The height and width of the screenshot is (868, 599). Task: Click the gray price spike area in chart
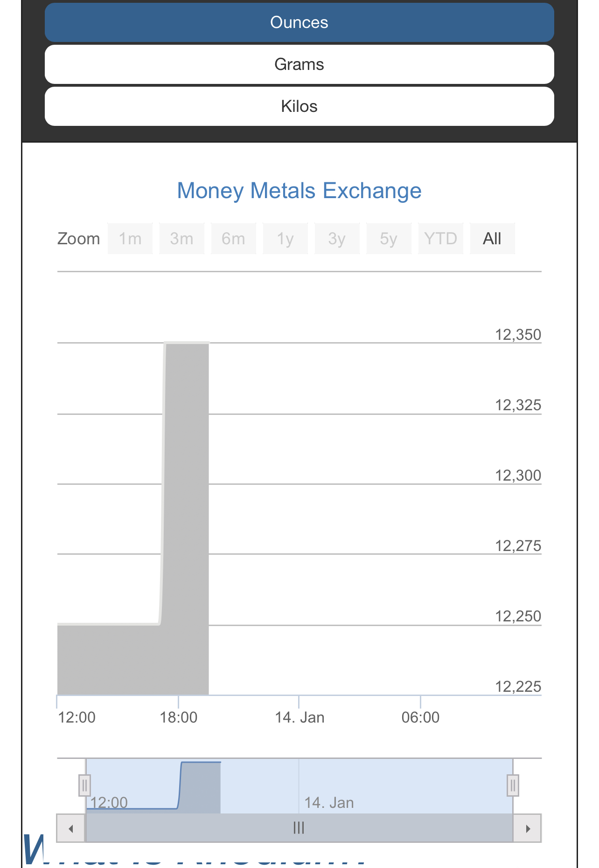[186, 518]
